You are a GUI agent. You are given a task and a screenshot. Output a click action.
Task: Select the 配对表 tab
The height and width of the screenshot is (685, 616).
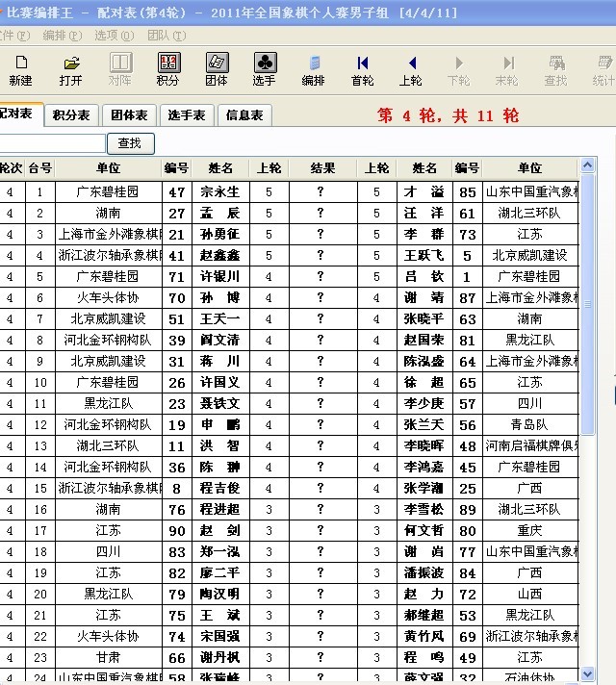(20, 114)
